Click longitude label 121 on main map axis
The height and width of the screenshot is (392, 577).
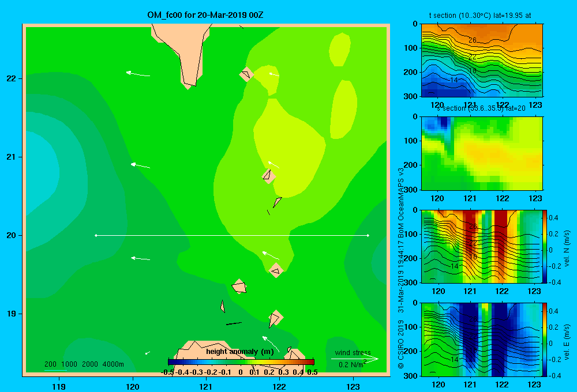tap(206, 386)
